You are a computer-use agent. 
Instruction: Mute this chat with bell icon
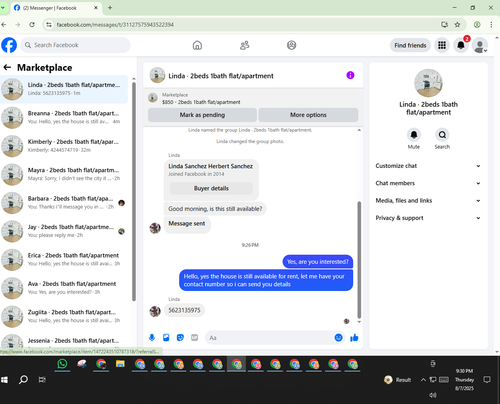[414, 135]
